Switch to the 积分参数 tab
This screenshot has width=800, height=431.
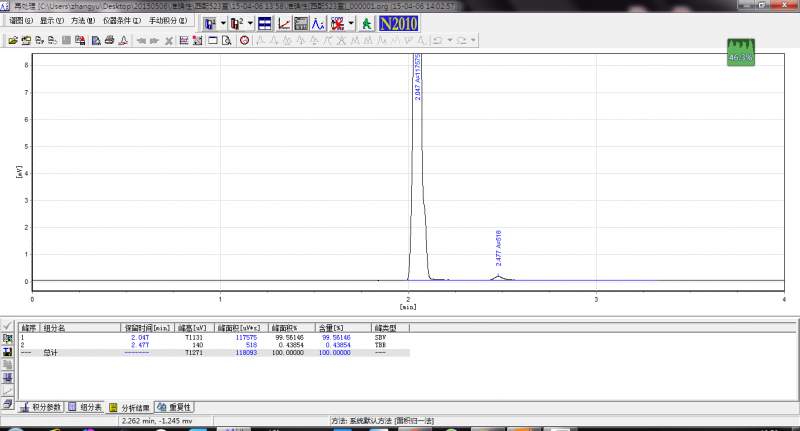[x=41, y=407]
